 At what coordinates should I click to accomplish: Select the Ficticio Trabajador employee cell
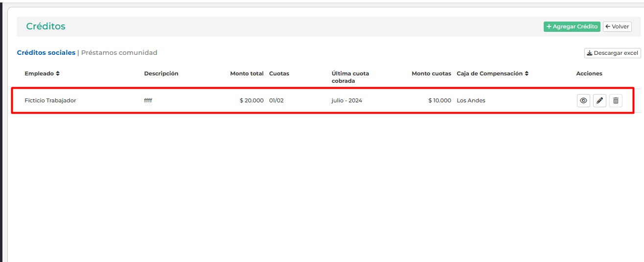(x=50, y=100)
